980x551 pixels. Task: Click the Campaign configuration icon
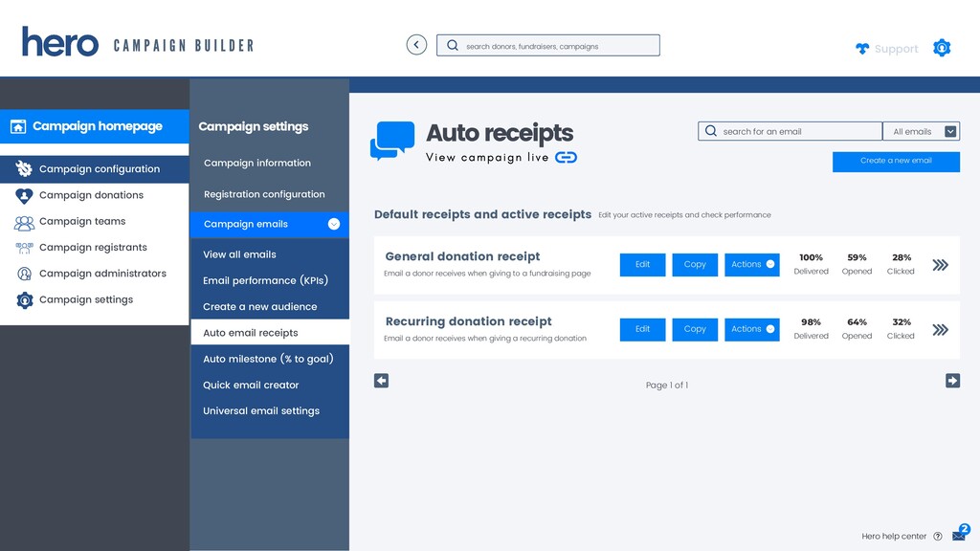click(24, 168)
